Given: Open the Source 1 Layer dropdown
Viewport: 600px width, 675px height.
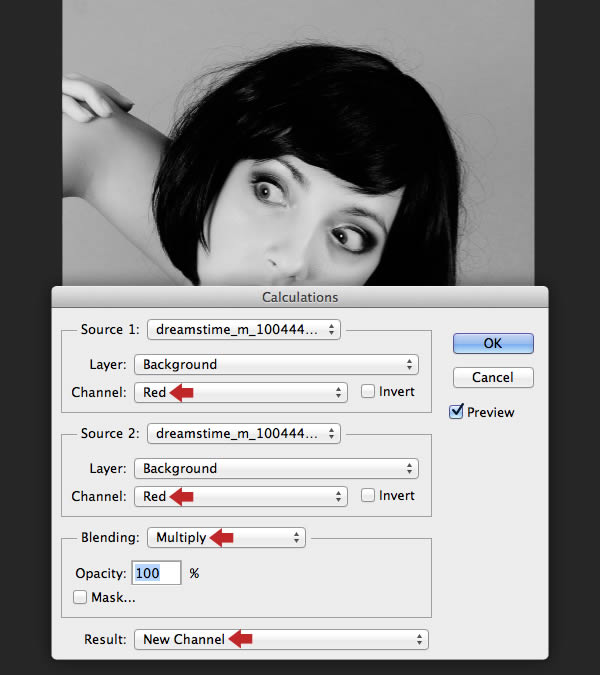Looking at the screenshot, I should [276, 365].
